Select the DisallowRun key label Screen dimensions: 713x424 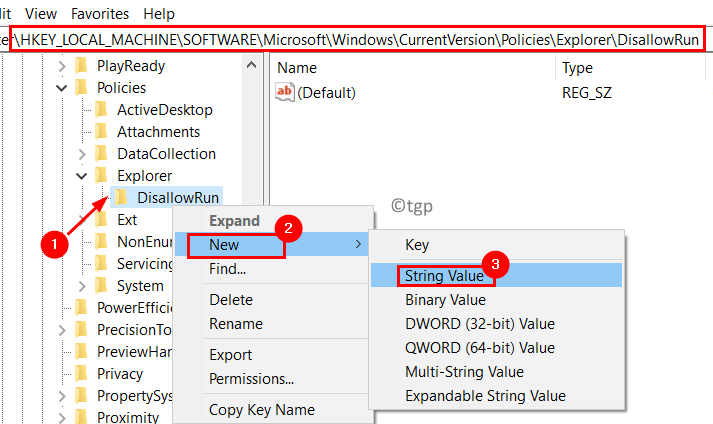(178, 198)
